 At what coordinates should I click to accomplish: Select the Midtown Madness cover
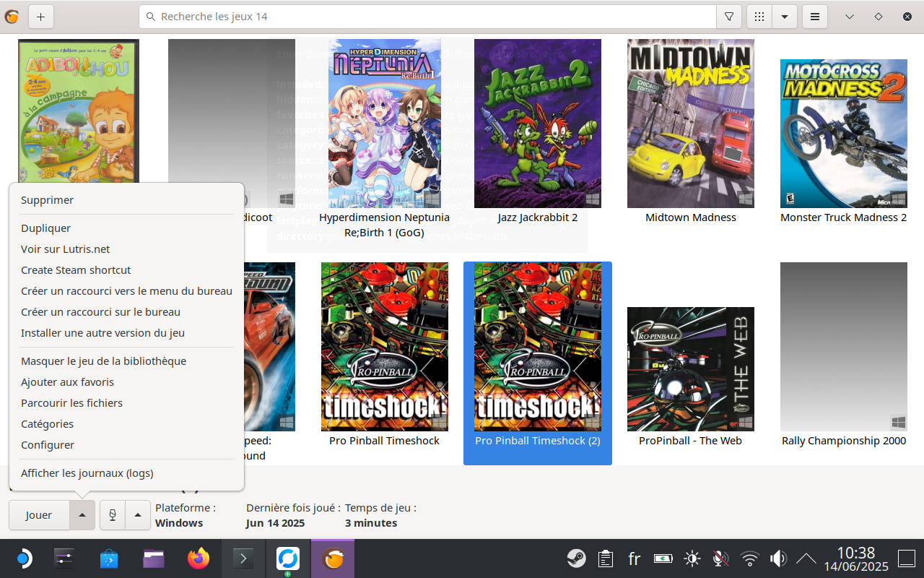coord(691,124)
